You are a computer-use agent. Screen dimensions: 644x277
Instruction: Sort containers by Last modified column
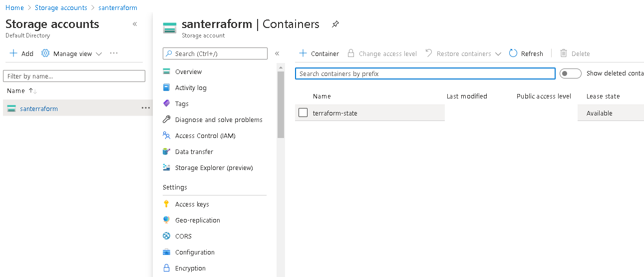click(x=467, y=96)
